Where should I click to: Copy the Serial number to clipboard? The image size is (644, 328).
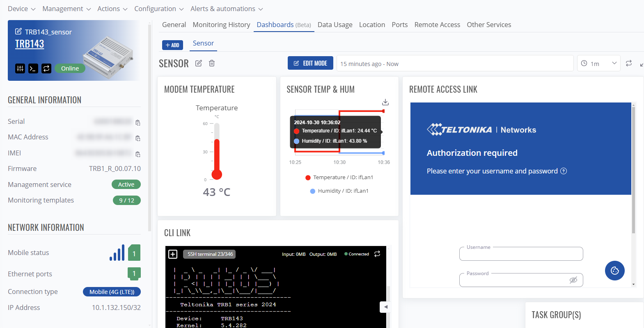138,122
